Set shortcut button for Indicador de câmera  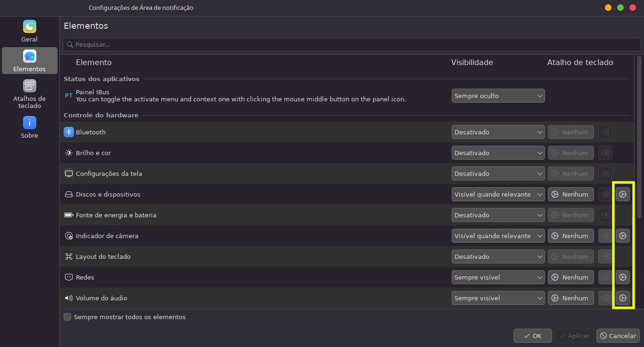tap(570, 236)
